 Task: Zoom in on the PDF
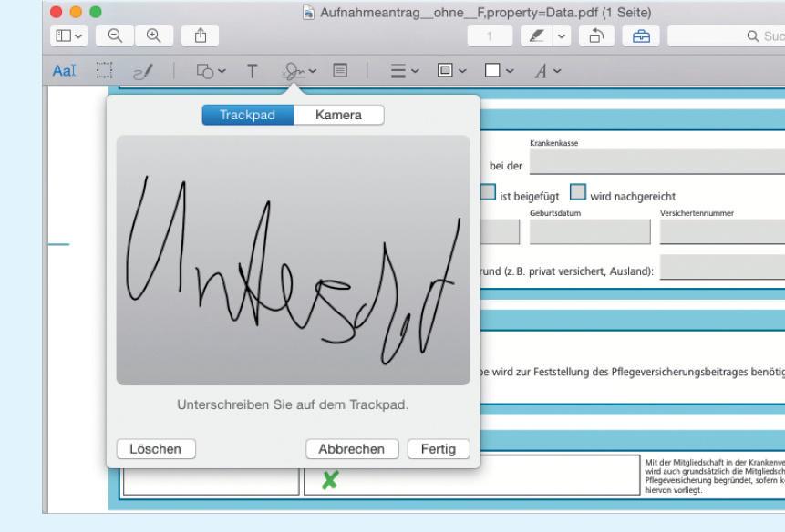click(154, 36)
